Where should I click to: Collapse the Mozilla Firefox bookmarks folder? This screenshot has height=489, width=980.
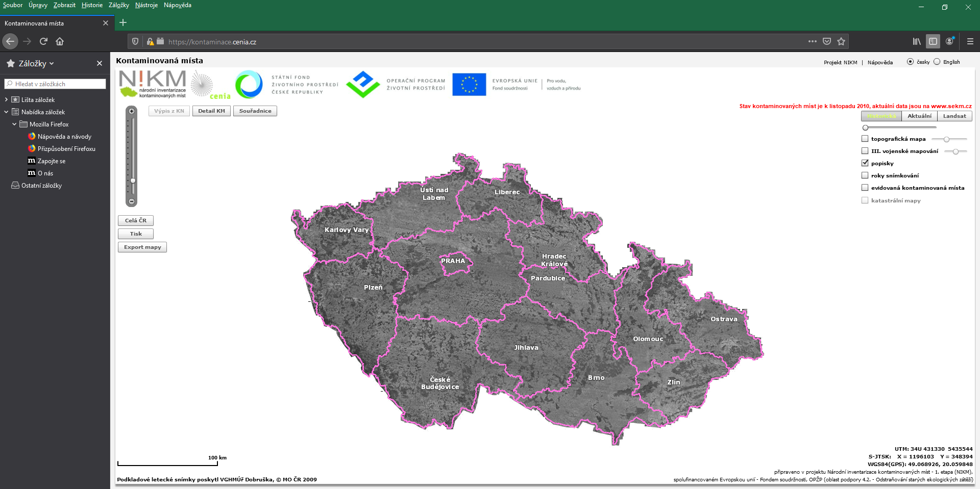pos(14,124)
